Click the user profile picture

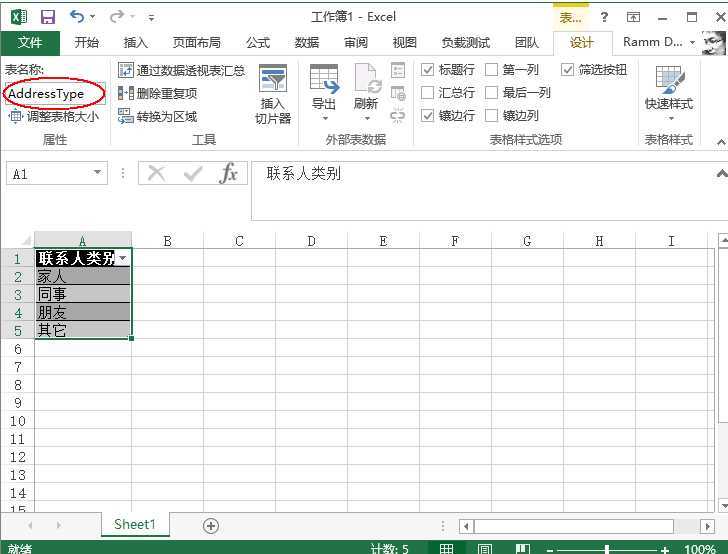coord(714,43)
